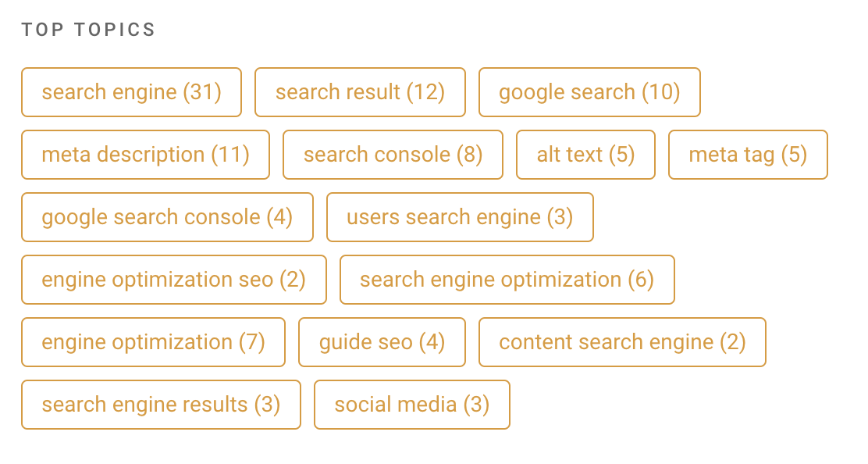Open the google search (10) topic
Screen dimensions: 868x464
point(589,92)
